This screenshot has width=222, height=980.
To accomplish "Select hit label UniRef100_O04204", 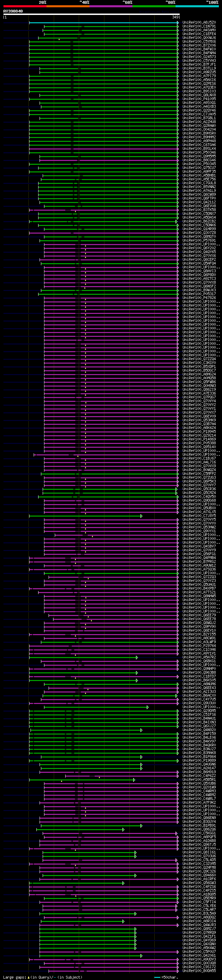I will click(x=199, y=130).
